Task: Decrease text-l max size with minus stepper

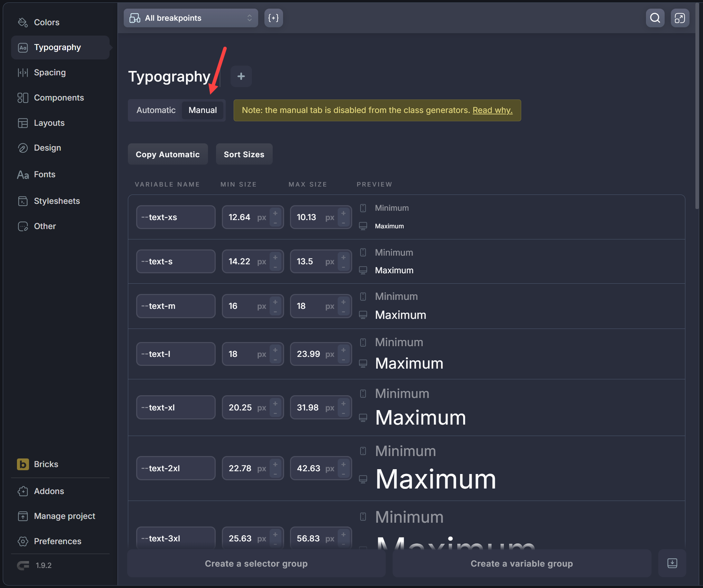Action: click(x=343, y=359)
